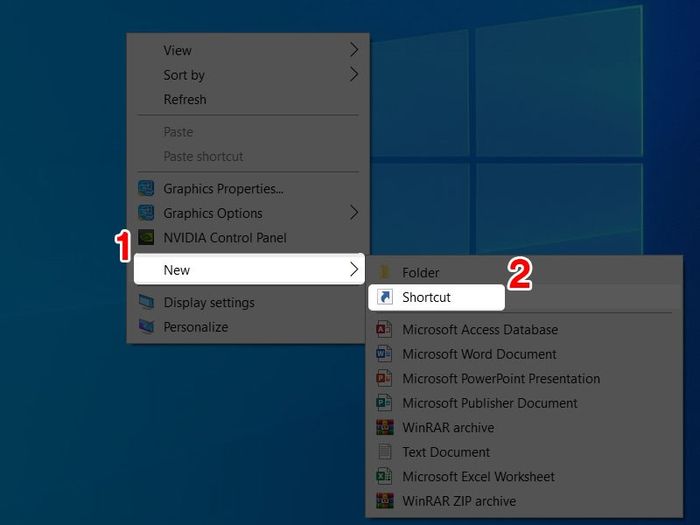
Task: Expand the Sort by submenu arrow
Action: [354, 75]
